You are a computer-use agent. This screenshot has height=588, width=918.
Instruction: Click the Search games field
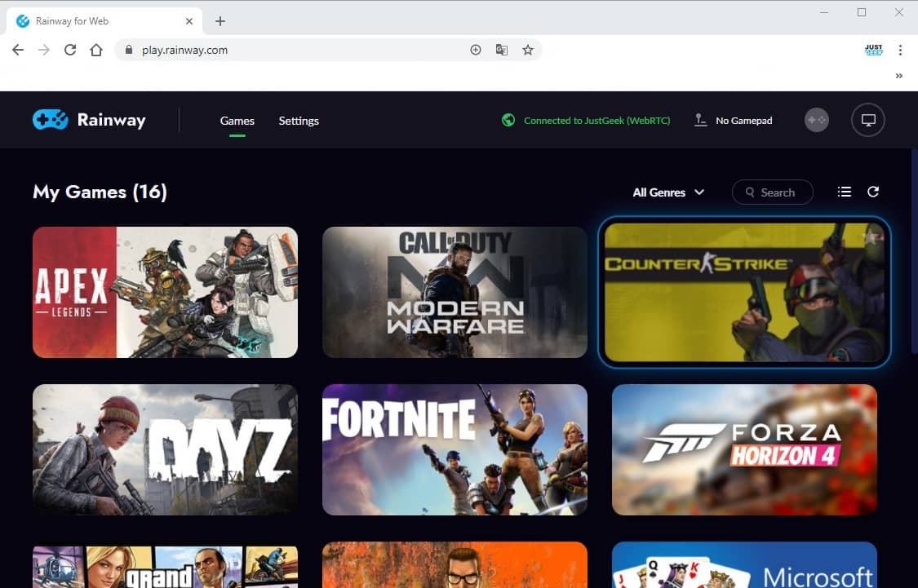(x=772, y=192)
